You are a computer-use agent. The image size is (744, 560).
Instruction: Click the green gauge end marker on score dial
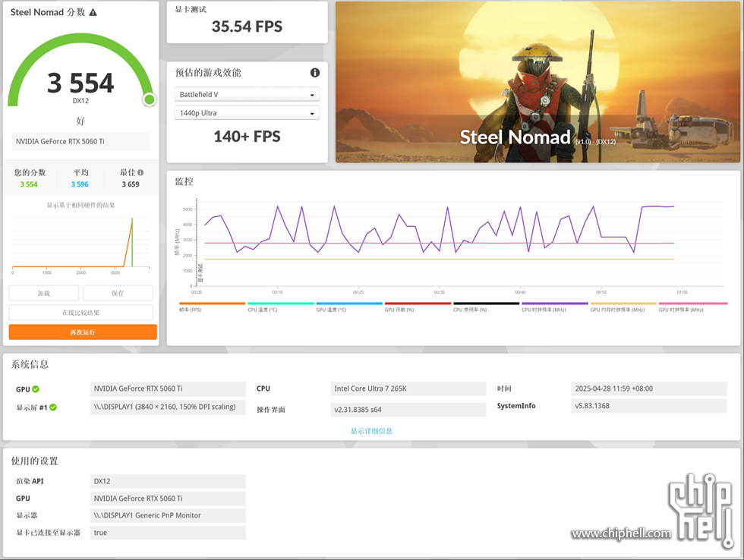click(150, 99)
